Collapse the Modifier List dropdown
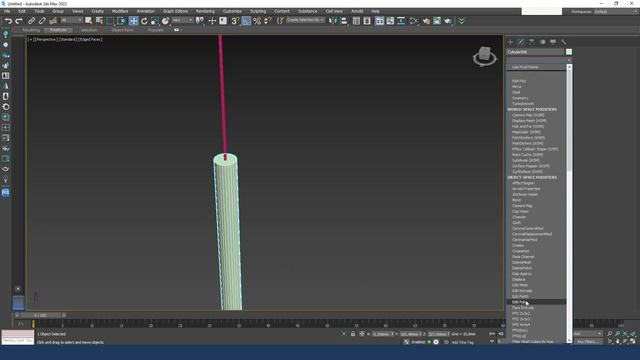Image resolution: width=640 pixels, height=360 pixels. [x=539, y=60]
